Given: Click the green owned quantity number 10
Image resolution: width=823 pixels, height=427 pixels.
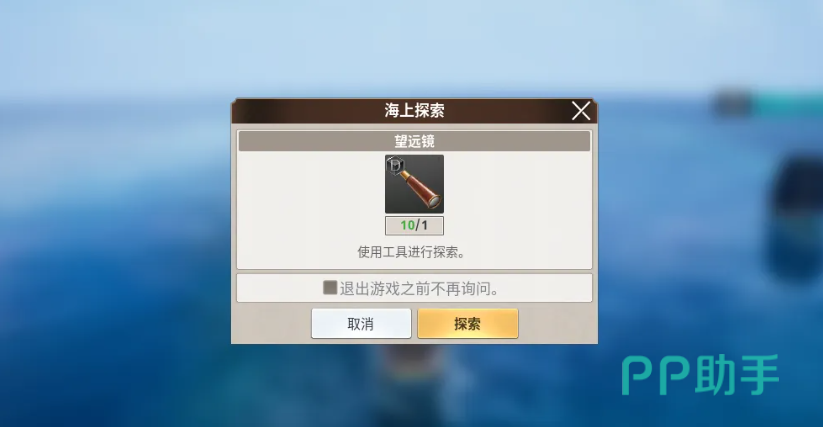Looking at the screenshot, I should (x=407, y=226).
